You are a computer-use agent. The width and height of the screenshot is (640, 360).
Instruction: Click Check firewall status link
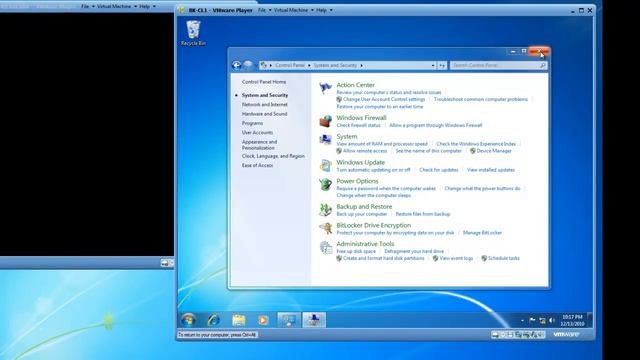[358, 125]
